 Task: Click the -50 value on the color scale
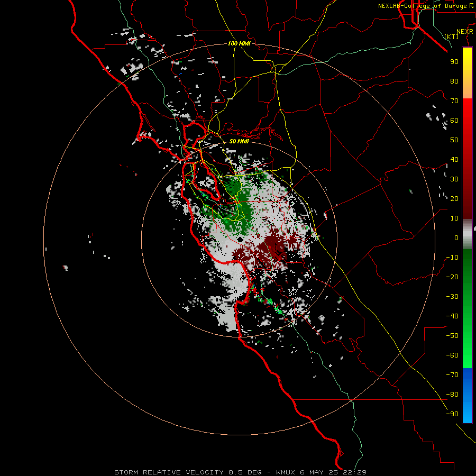click(x=452, y=336)
